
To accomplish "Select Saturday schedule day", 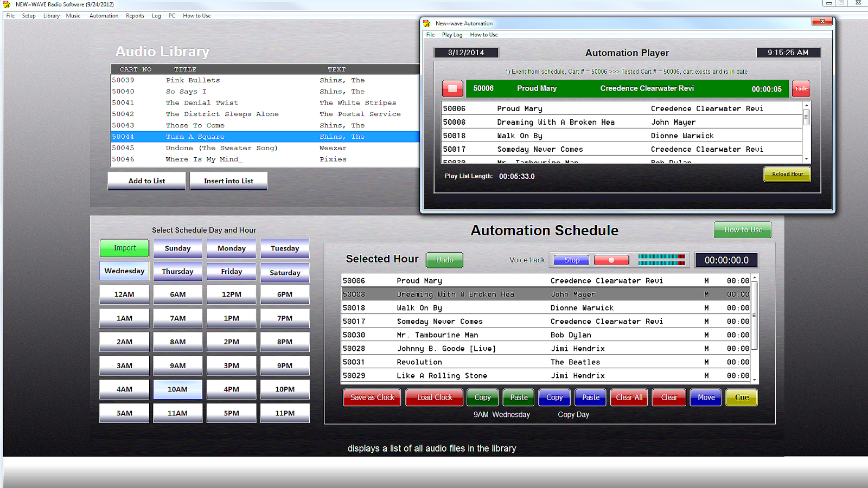I will click(x=285, y=273).
